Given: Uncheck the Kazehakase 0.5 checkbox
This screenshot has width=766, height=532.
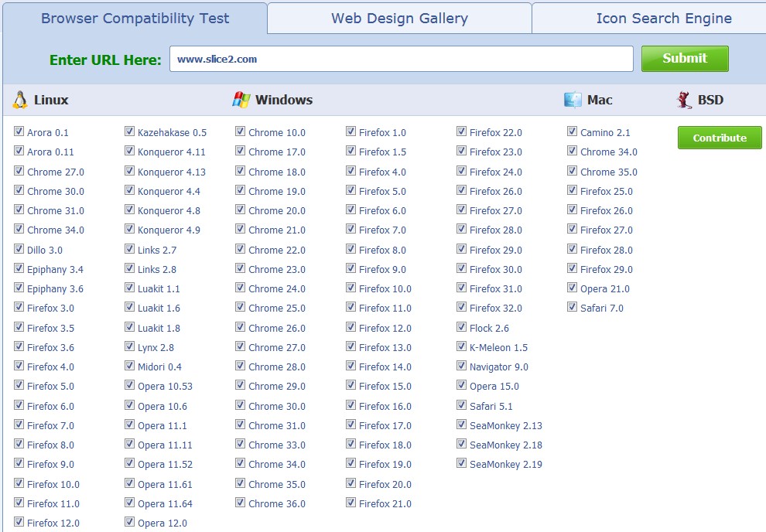Looking at the screenshot, I should coord(129,131).
